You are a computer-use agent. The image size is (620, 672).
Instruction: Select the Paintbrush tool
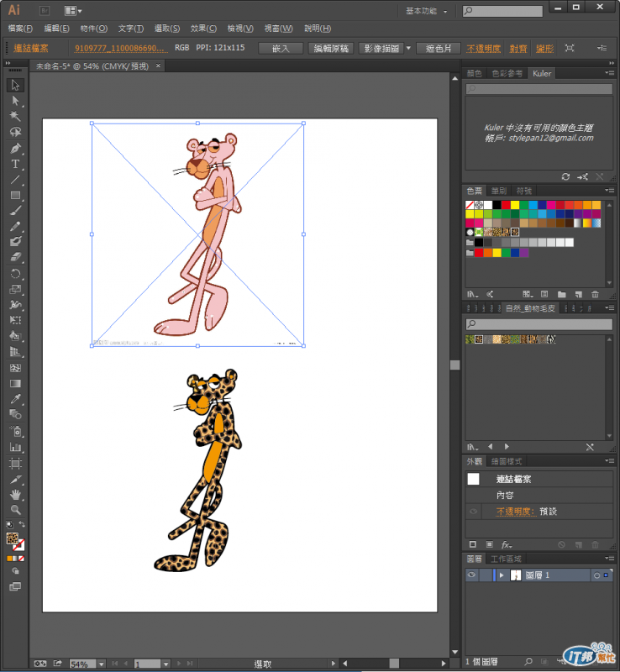[15, 211]
